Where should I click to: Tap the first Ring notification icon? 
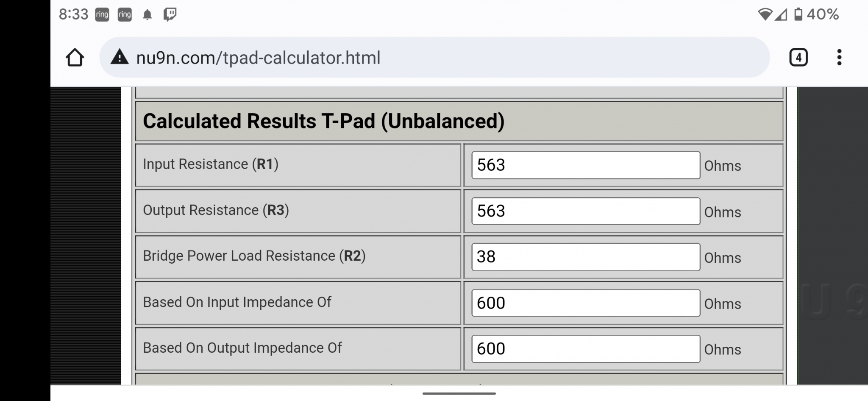pyautogui.click(x=102, y=15)
